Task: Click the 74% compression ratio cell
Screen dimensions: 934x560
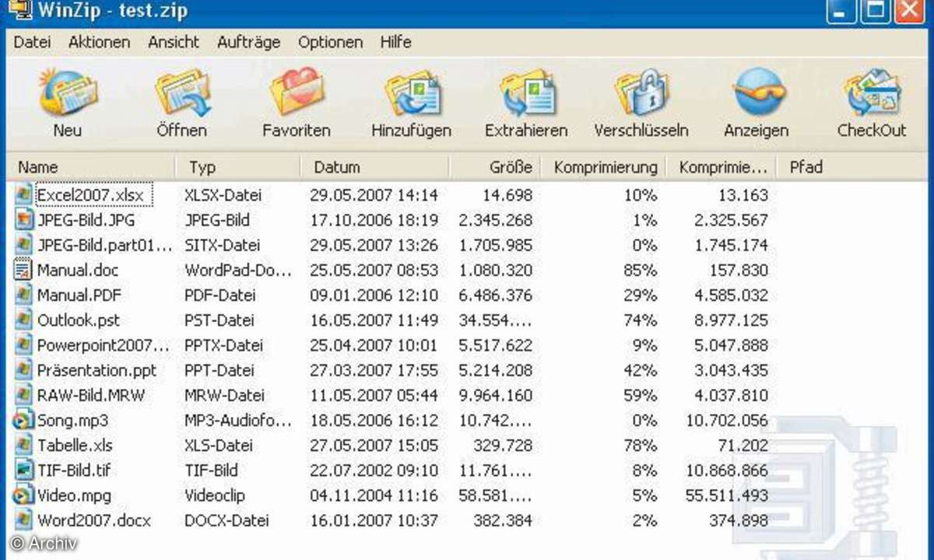Action: tap(641, 320)
